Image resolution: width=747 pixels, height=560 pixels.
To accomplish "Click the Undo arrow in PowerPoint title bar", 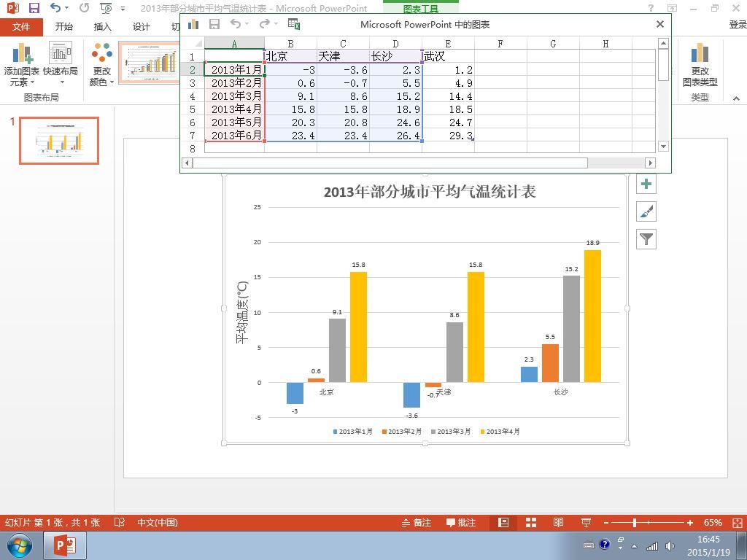I will click(x=55, y=7).
